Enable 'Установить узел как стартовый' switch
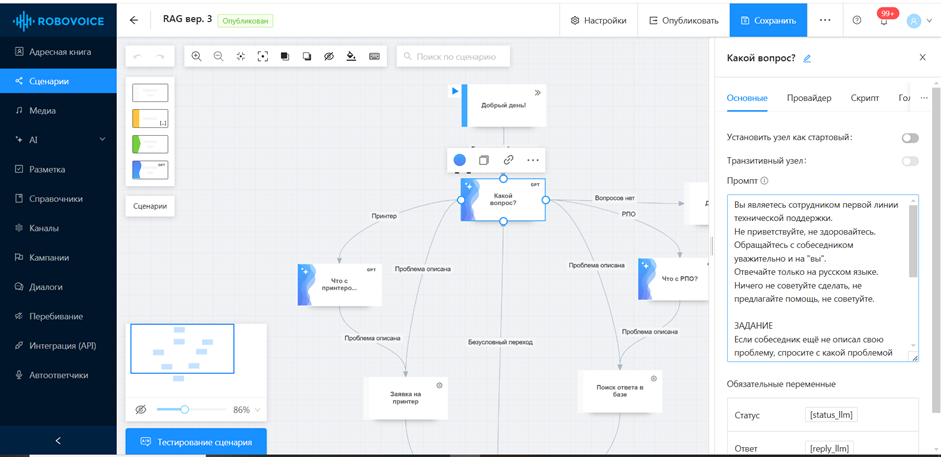The width and height of the screenshot is (941, 457). [x=909, y=138]
